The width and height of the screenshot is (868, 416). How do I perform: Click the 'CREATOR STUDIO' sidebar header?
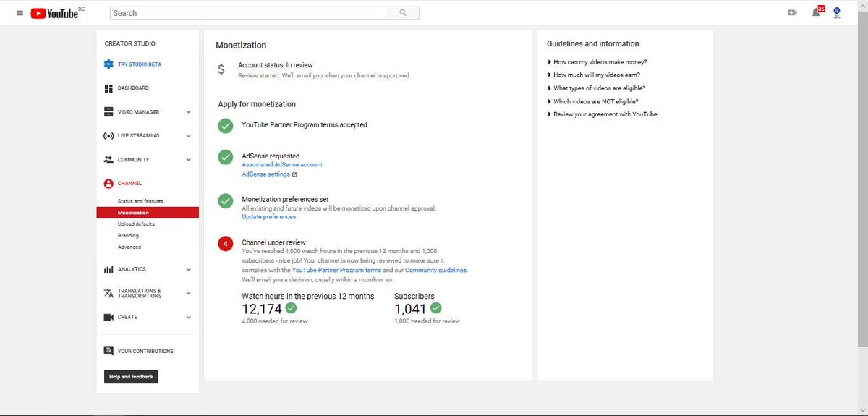coord(129,44)
